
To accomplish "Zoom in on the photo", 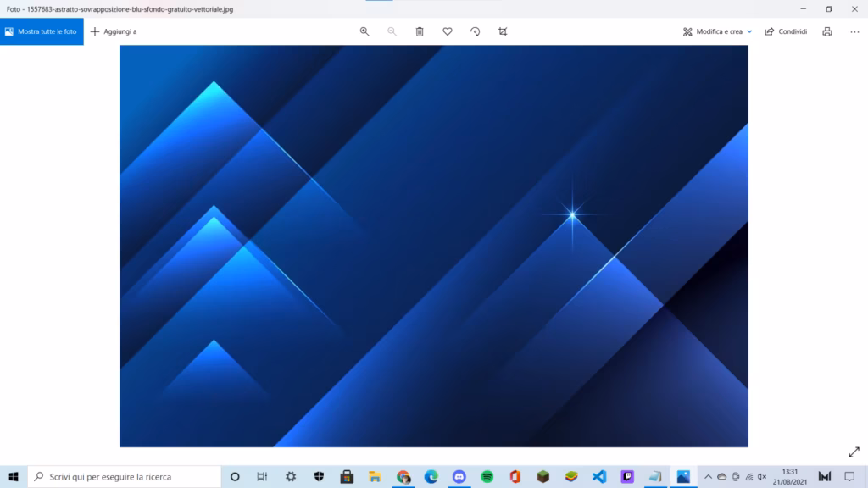I will 364,31.
